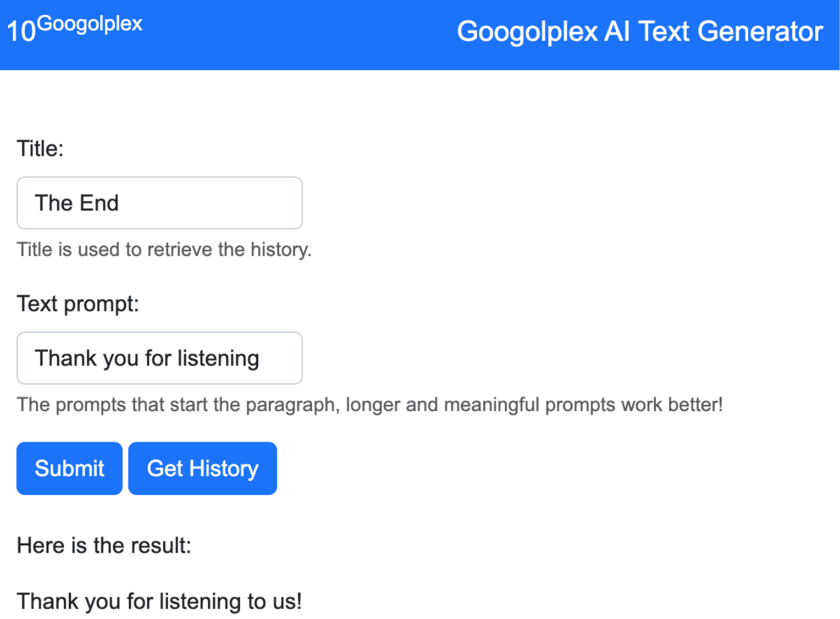The width and height of the screenshot is (840, 619).
Task: Click 'Generator' word in page header
Action: click(x=760, y=32)
